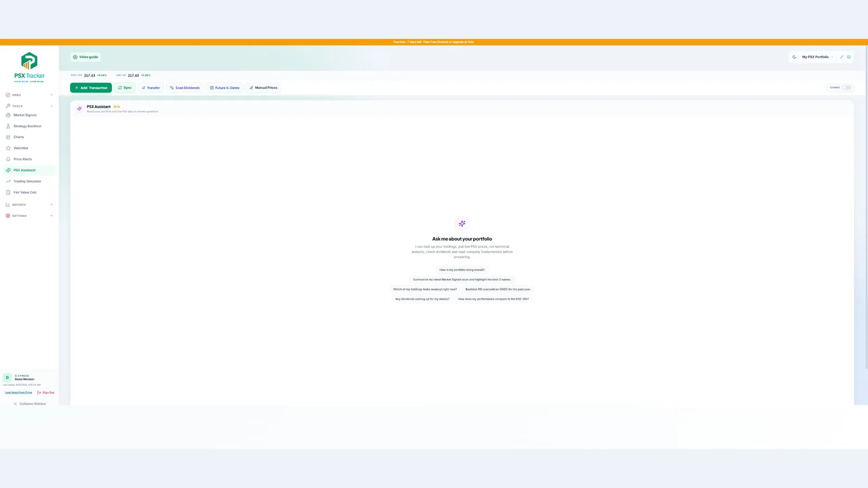Click the Add Transaction button
The width and height of the screenshot is (868, 488).
(91, 88)
